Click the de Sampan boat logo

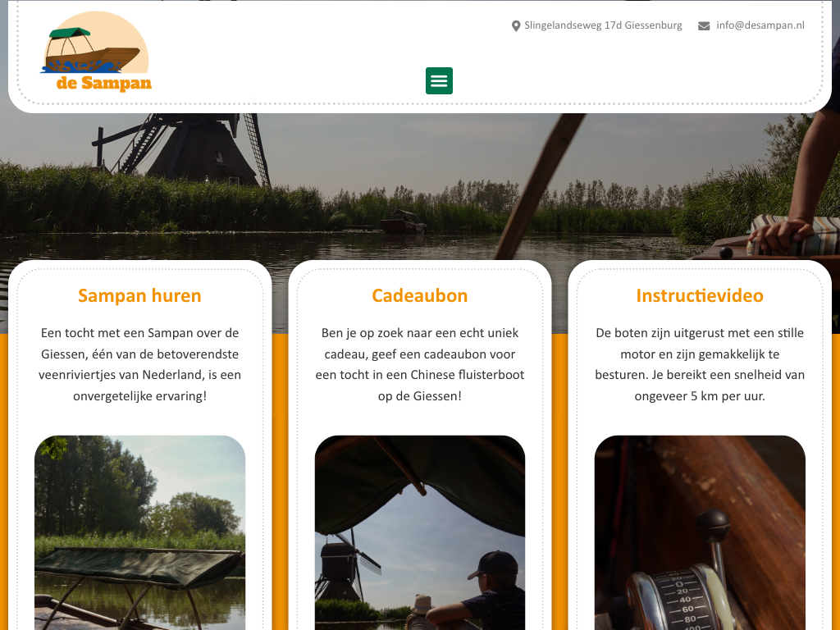pos(96,52)
